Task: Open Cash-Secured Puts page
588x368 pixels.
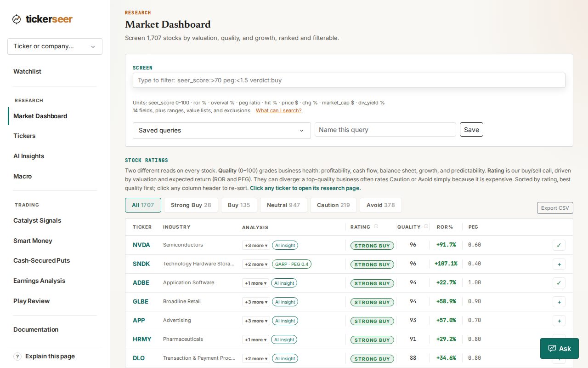Action: coord(42,260)
